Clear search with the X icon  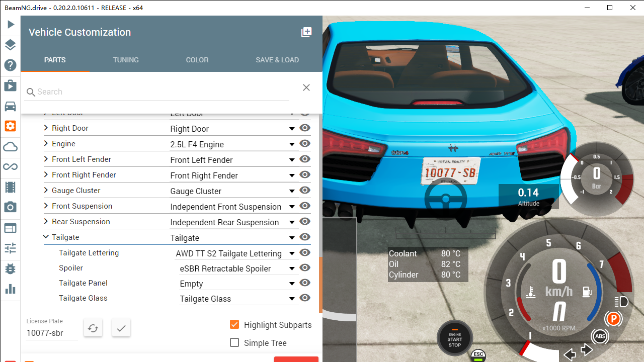click(x=306, y=87)
